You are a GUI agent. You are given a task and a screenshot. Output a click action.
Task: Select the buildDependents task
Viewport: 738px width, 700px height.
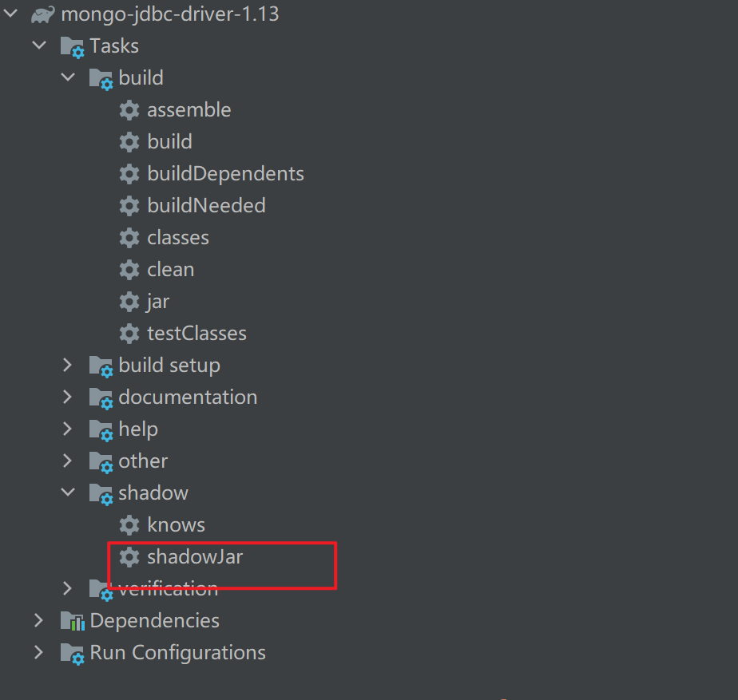click(225, 173)
